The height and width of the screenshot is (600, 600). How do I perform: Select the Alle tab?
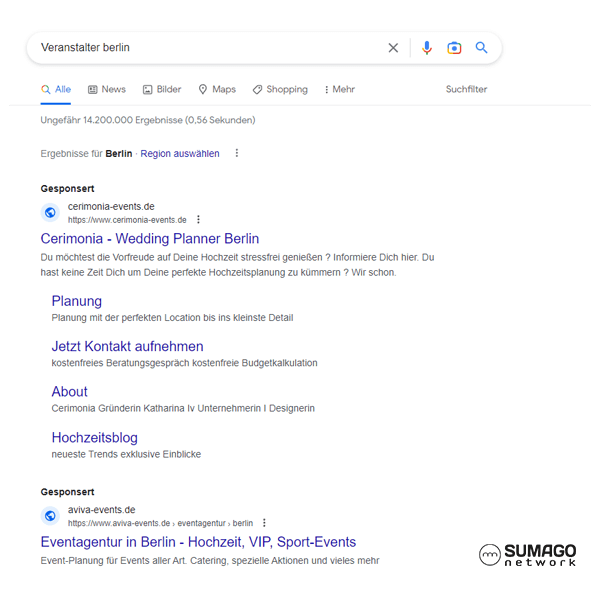(56, 90)
